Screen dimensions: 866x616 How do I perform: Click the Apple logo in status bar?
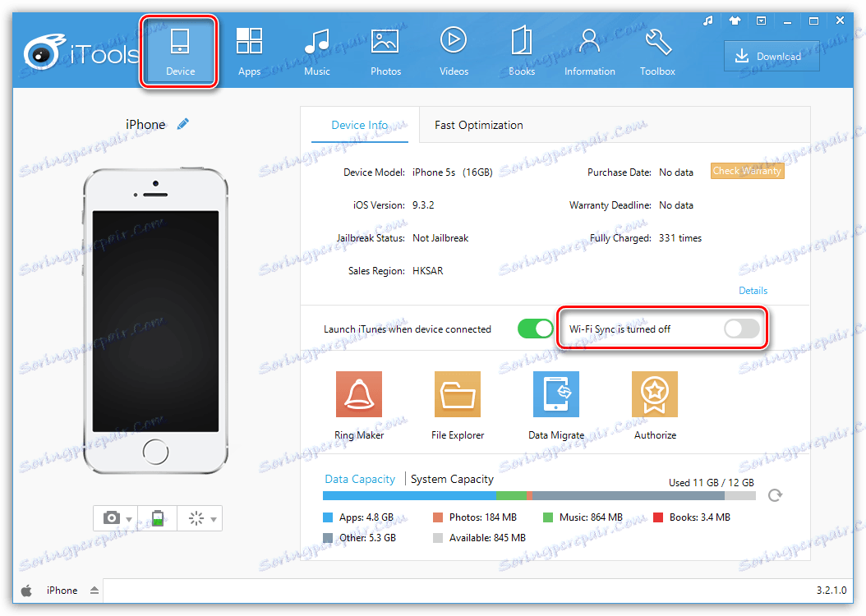tap(26, 591)
